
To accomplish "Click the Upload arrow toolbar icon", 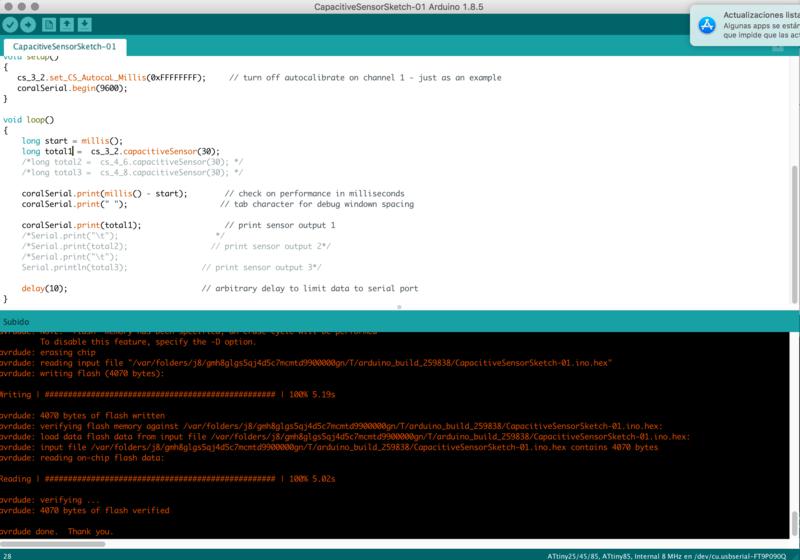I will 28,24.
